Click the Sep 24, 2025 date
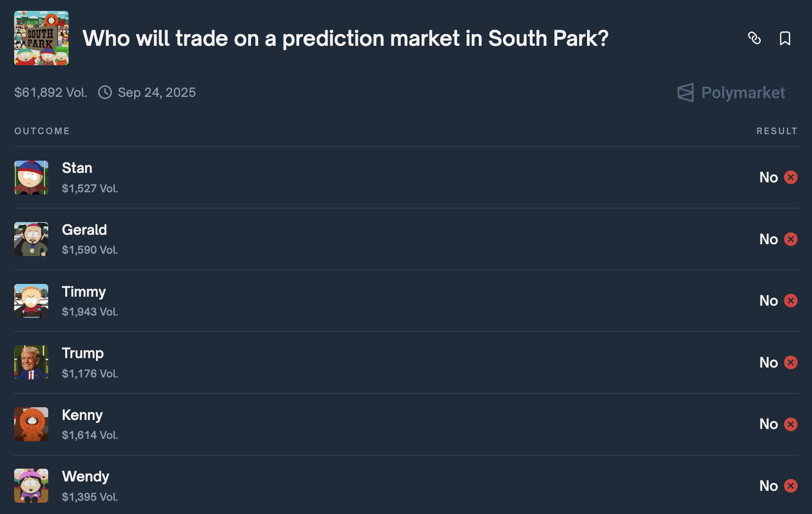This screenshot has width=812, height=514. point(156,92)
